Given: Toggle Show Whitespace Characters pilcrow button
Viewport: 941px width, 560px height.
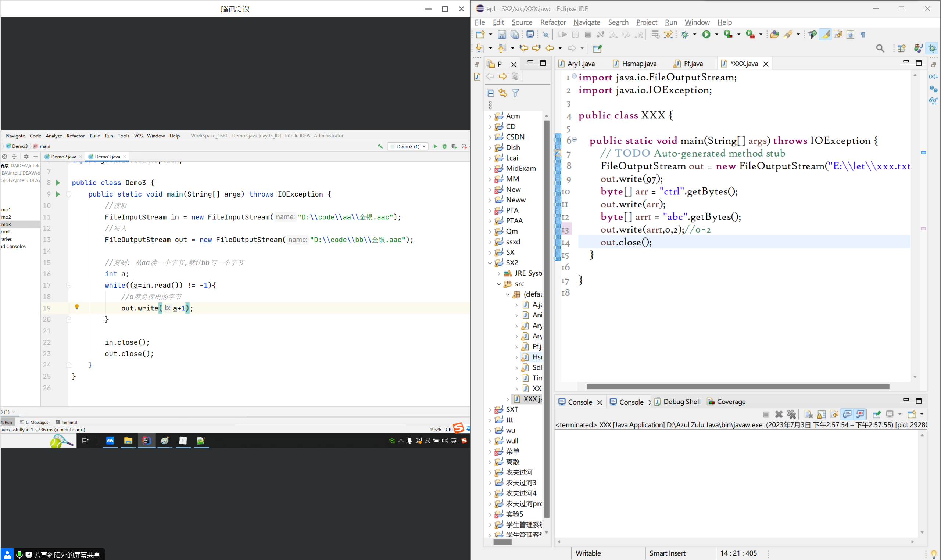Looking at the screenshot, I should coord(863,35).
